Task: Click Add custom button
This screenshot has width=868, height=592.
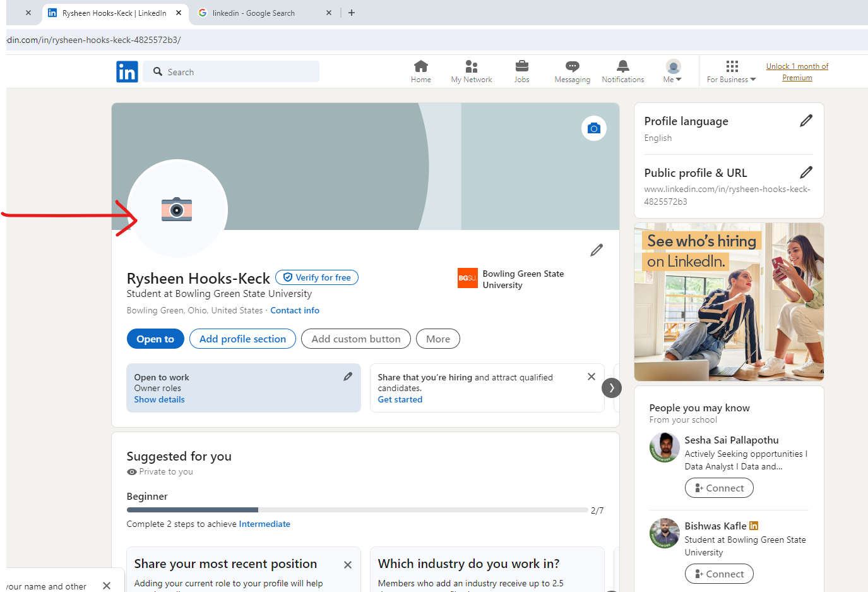Action: (356, 339)
